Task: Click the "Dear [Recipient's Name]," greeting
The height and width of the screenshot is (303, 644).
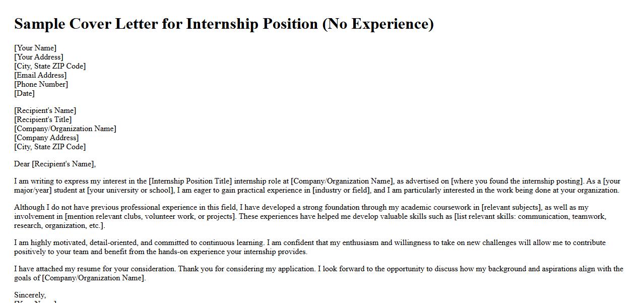Action: [x=55, y=164]
